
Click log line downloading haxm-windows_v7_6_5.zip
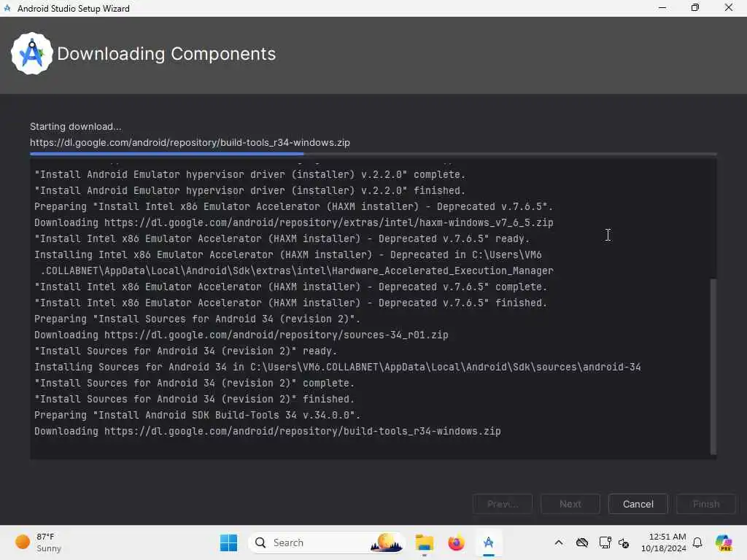click(x=293, y=222)
